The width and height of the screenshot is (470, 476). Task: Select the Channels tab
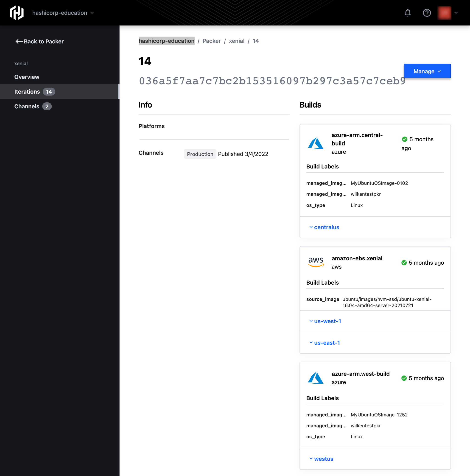[32, 106]
